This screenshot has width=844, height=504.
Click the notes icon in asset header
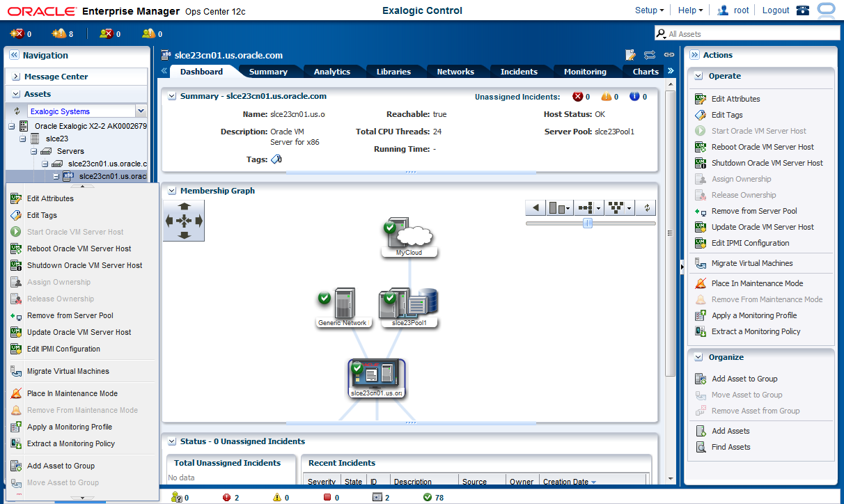point(631,54)
